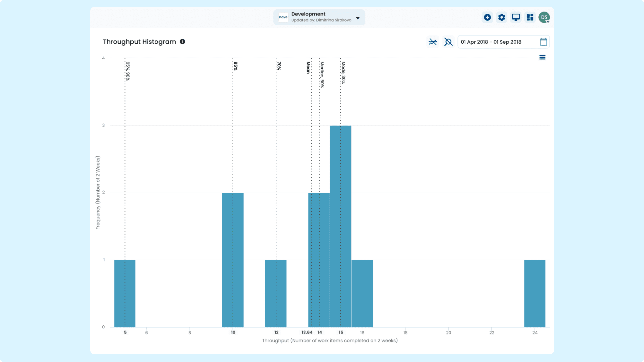Open the DS user avatar menu
644x362 pixels.
tap(544, 17)
